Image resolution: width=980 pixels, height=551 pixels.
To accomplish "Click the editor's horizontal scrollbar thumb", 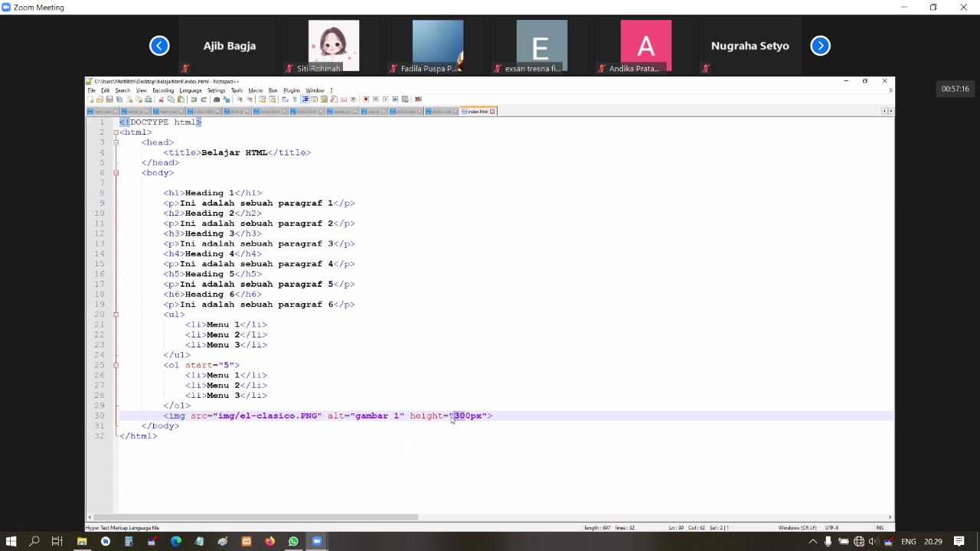I will (256, 517).
